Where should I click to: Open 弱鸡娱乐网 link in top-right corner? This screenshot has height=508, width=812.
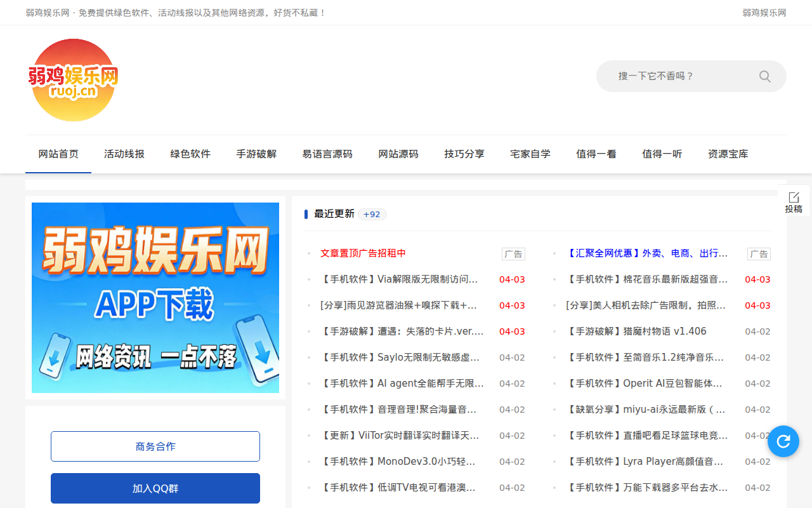(763, 12)
